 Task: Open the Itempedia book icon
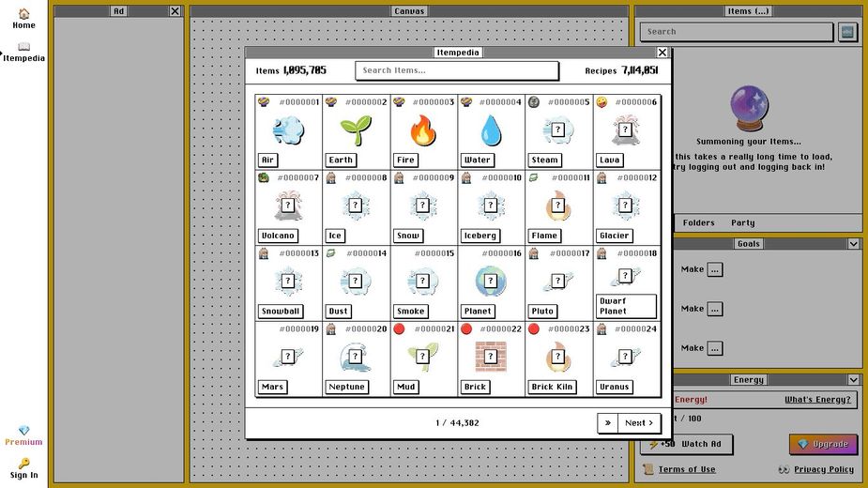tap(23, 47)
